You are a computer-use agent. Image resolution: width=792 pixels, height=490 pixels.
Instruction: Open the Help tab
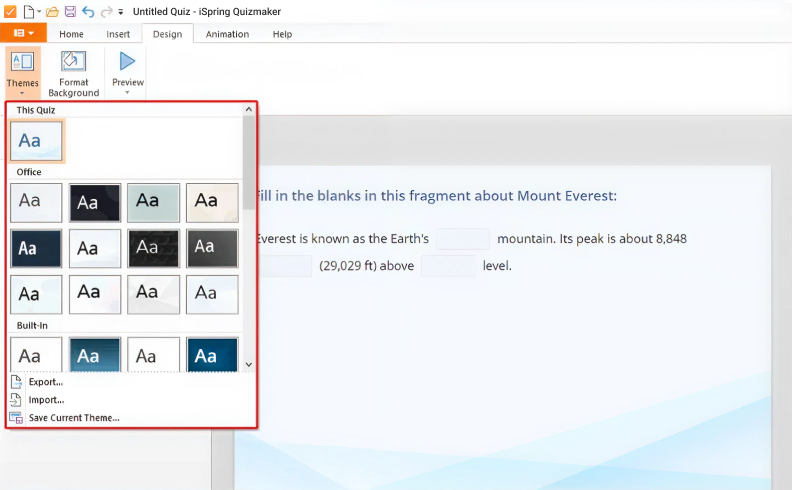tap(282, 34)
